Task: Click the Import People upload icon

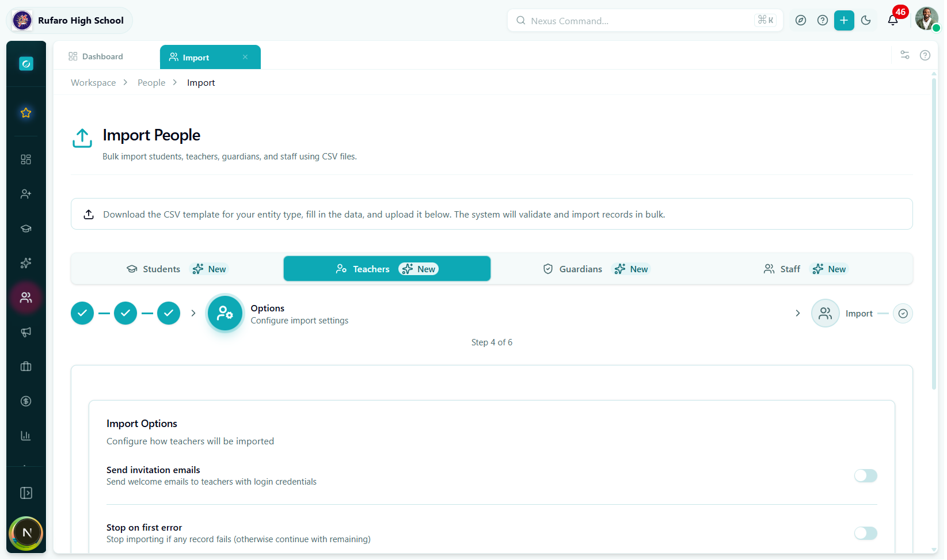Action: tap(82, 138)
